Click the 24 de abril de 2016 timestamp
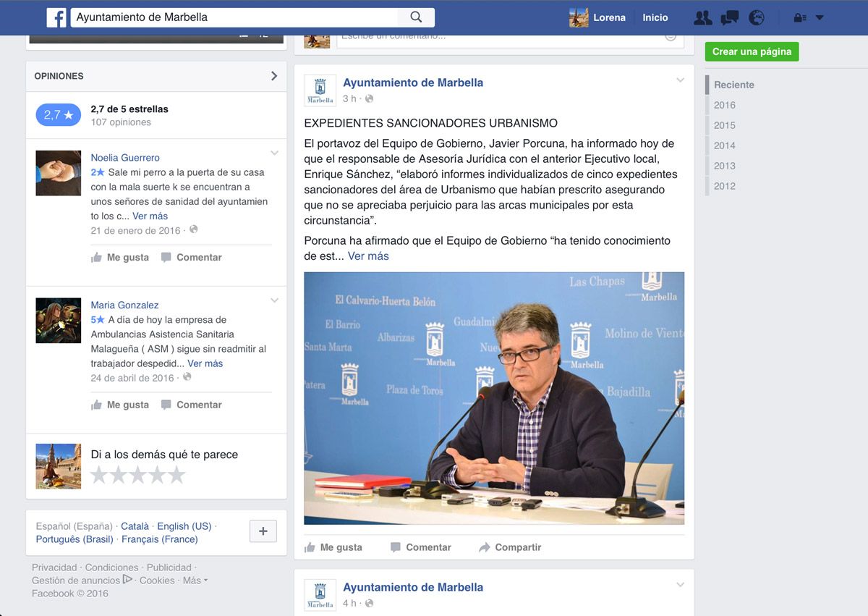The height and width of the screenshot is (616, 868). click(132, 378)
